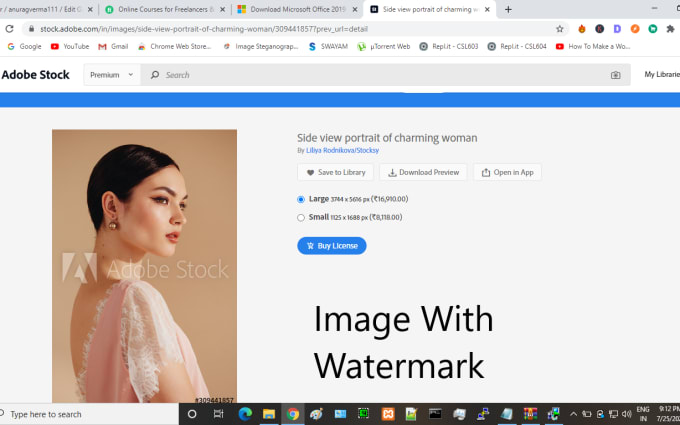Close the Online Courses for Freelancers tab

[x=222, y=10]
